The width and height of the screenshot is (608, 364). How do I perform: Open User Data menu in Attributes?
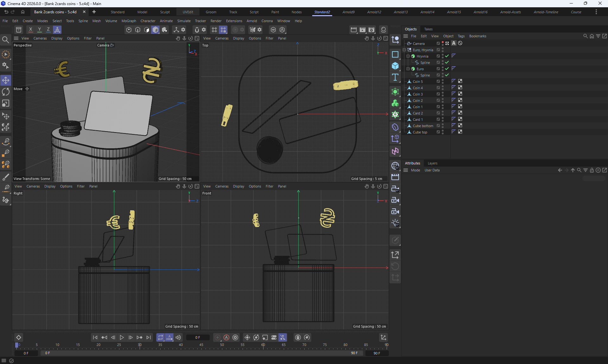pos(432,170)
